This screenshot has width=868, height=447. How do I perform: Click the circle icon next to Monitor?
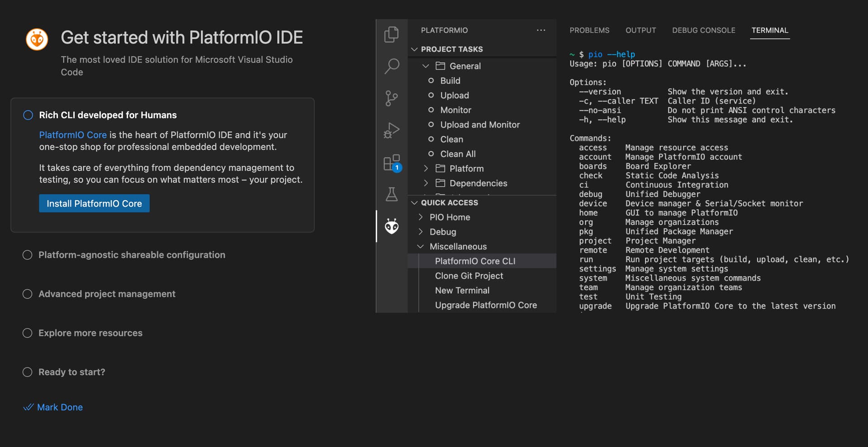click(431, 110)
